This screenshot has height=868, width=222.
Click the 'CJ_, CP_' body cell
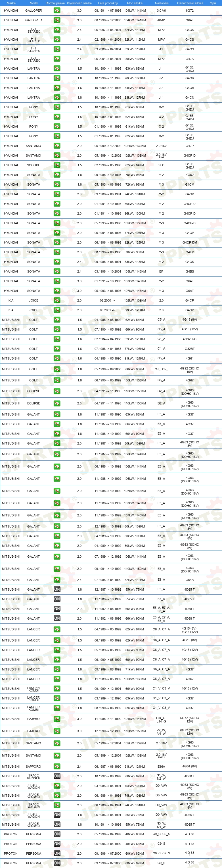point(161,369)
